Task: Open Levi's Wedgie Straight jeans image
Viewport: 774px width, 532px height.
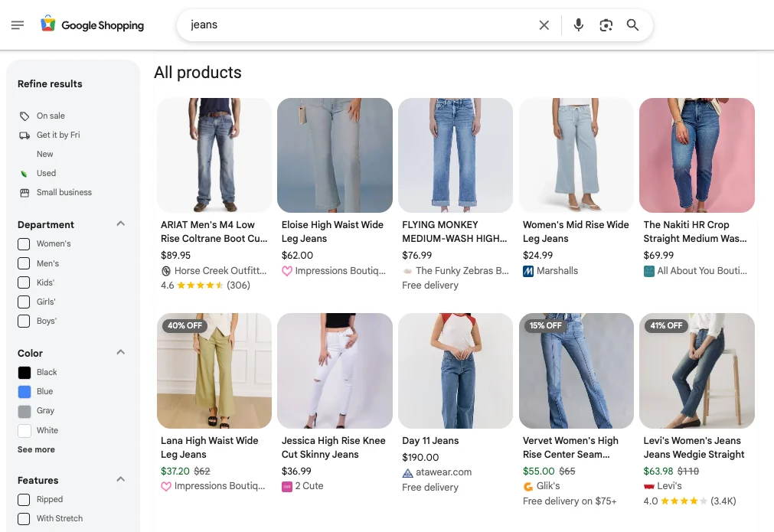Action: 697,370
